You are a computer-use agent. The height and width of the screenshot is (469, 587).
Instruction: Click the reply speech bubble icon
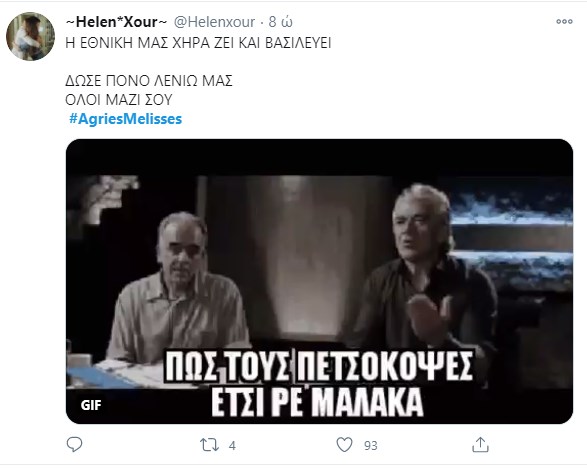[74, 445]
